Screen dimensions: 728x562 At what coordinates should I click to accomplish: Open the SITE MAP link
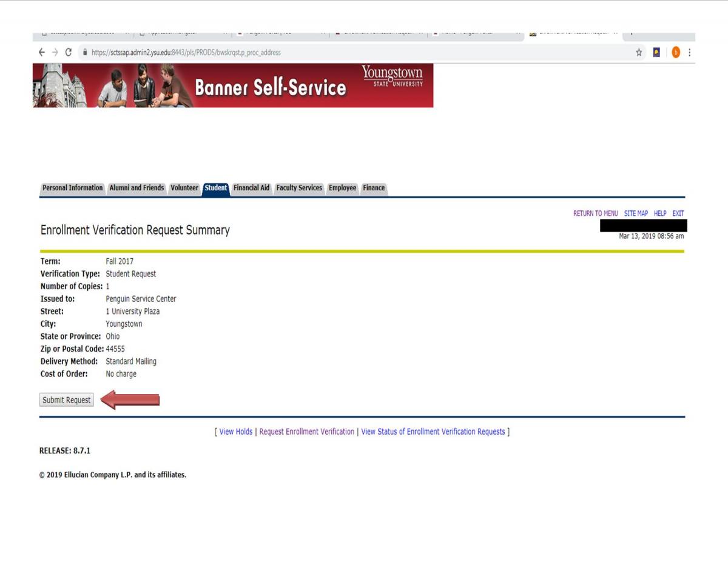(636, 213)
